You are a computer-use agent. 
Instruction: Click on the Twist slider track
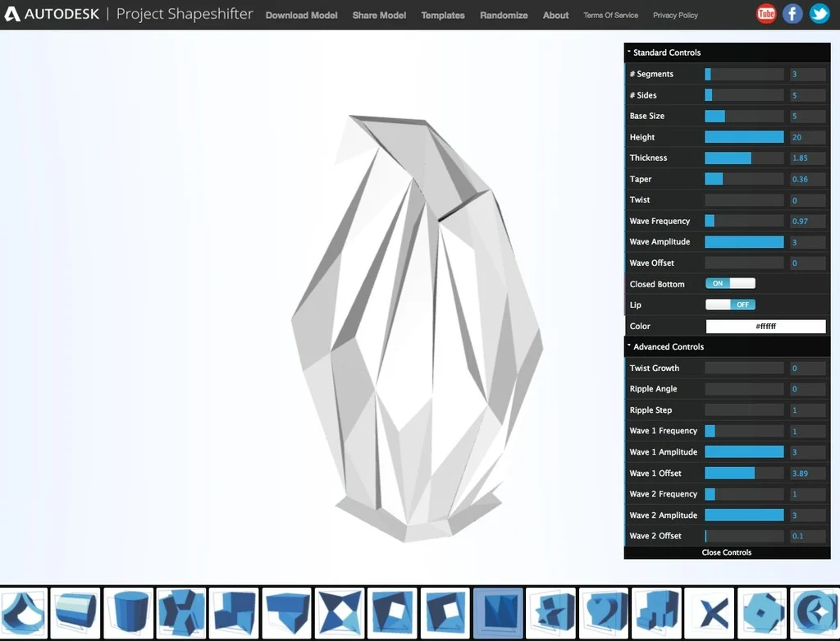click(744, 200)
